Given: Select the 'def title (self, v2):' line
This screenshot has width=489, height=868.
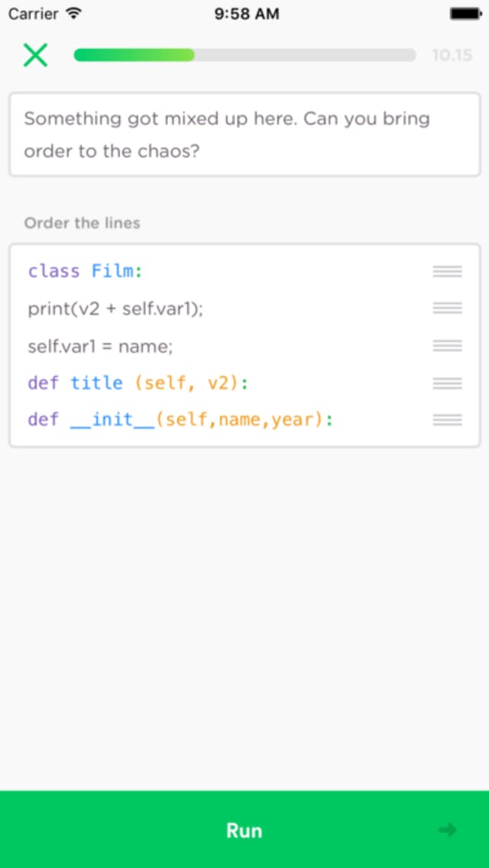Looking at the screenshot, I should (x=138, y=382).
